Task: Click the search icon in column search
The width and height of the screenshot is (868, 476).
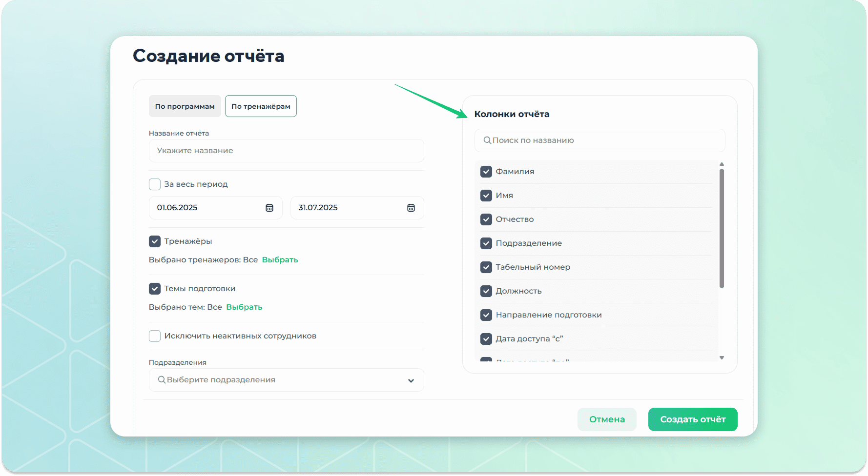Action: [487, 140]
